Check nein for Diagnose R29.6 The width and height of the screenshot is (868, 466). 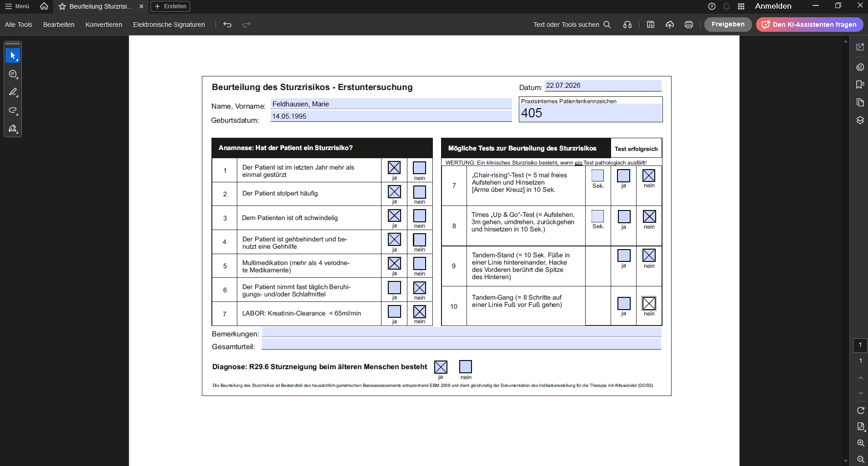coord(466,366)
